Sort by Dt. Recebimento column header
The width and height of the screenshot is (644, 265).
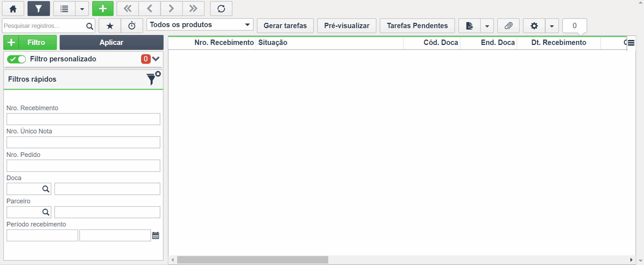(559, 42)
